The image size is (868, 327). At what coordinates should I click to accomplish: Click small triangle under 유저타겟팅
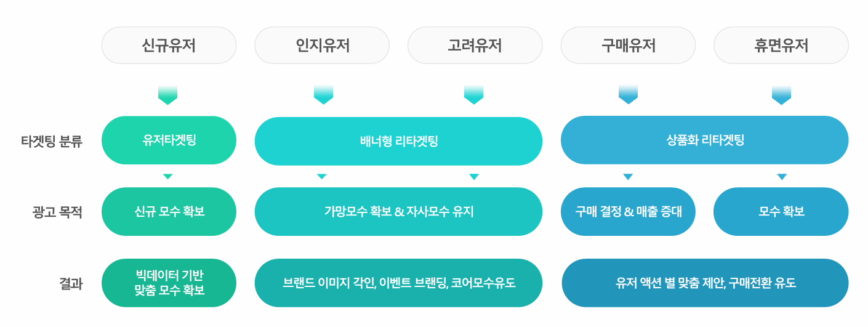tap(167, 177)
